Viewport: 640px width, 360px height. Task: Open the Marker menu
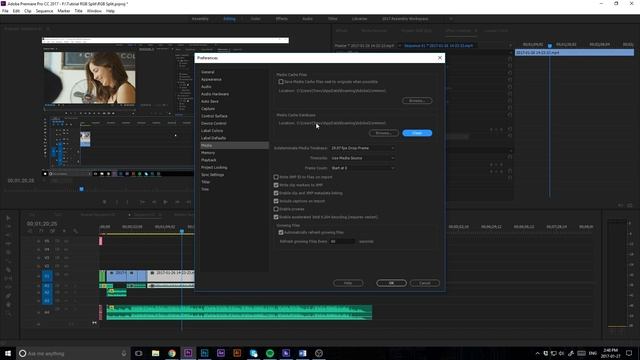(x=64, y=11)
